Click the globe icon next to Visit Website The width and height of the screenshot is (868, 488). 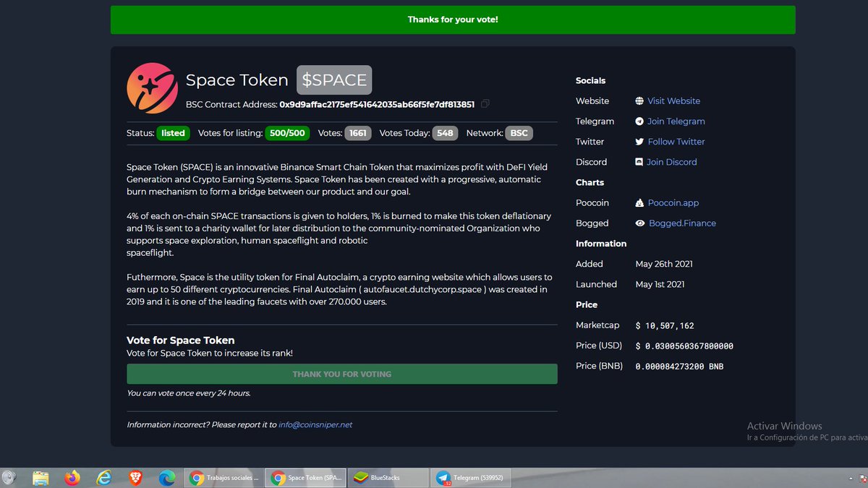coord(639,101)
